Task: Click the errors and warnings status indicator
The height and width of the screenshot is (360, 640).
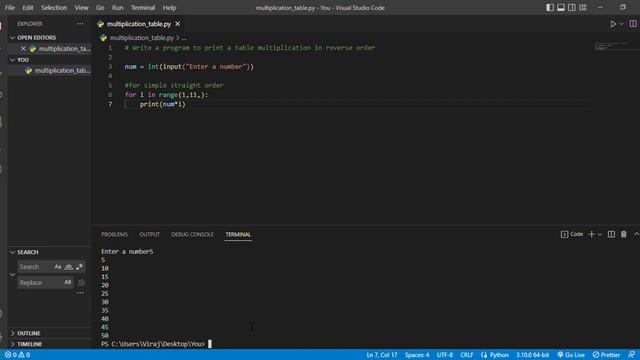Action: [x=17, y=355]
